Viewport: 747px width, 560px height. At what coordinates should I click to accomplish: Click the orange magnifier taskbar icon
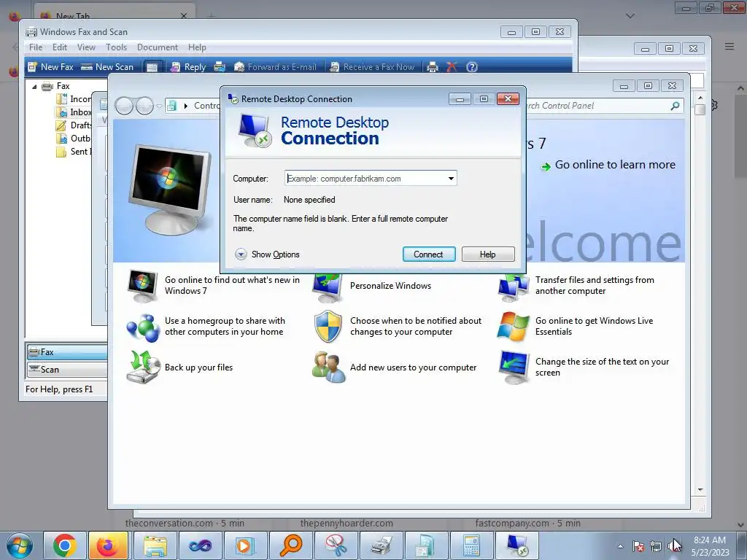click(290, 545)
